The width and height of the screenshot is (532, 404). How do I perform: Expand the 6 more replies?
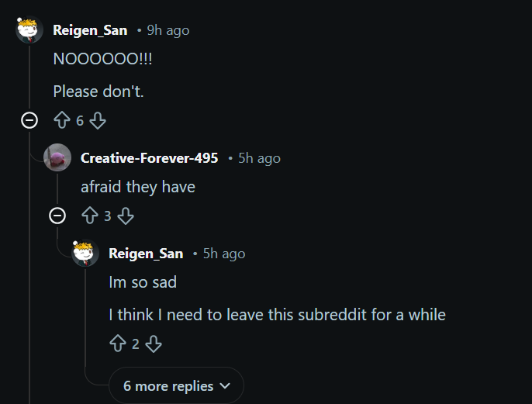coord(177,385)
